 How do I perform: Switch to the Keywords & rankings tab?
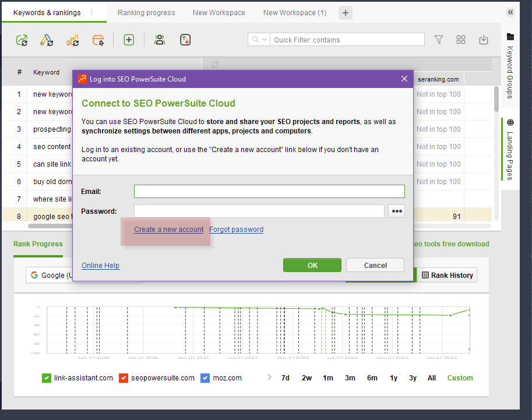pos(47,13)
